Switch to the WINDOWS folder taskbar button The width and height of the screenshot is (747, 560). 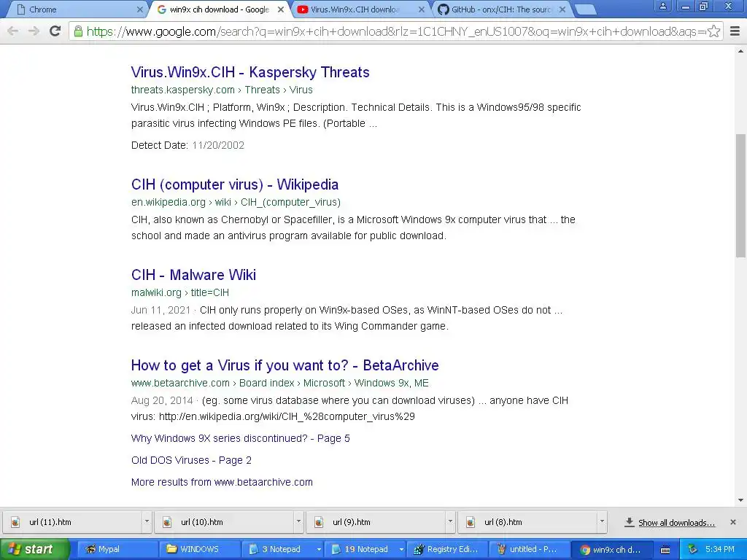point(198,549)
